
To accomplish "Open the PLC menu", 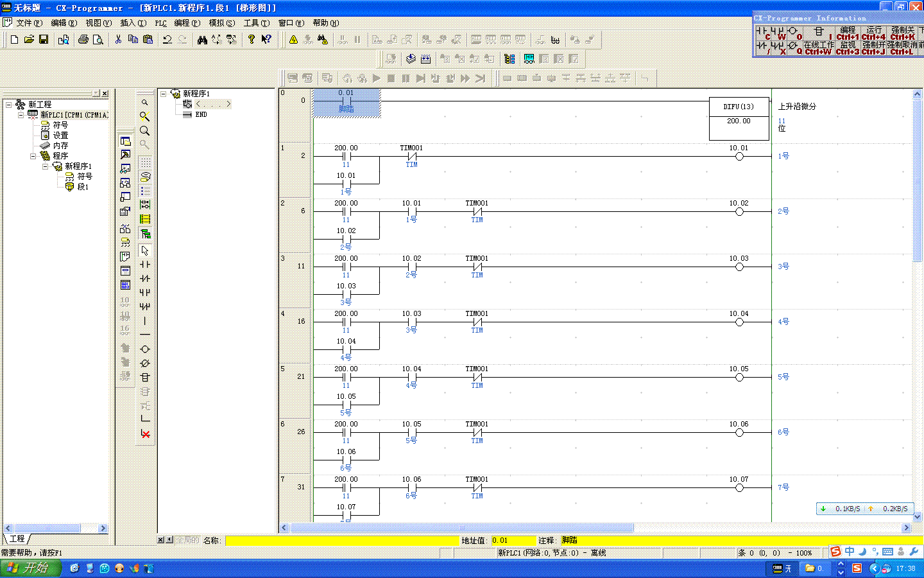I will pyautogui.click(x=161, y=23).
